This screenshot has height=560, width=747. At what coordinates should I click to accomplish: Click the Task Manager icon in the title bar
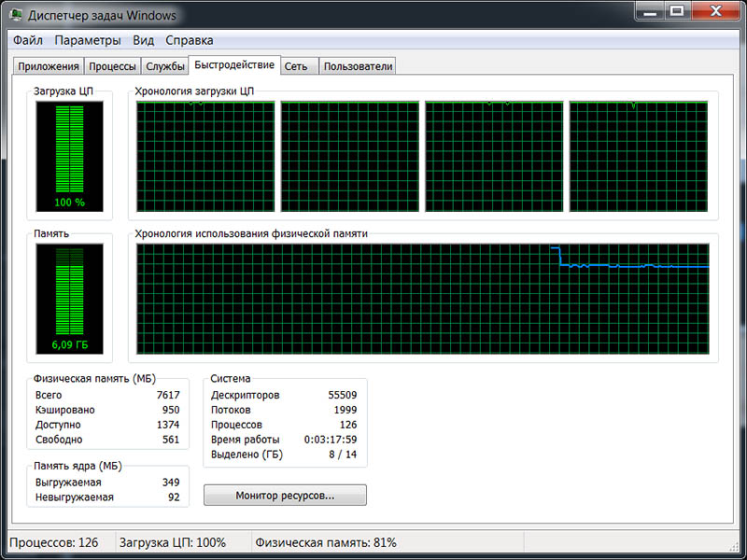[x=15, y=14]
